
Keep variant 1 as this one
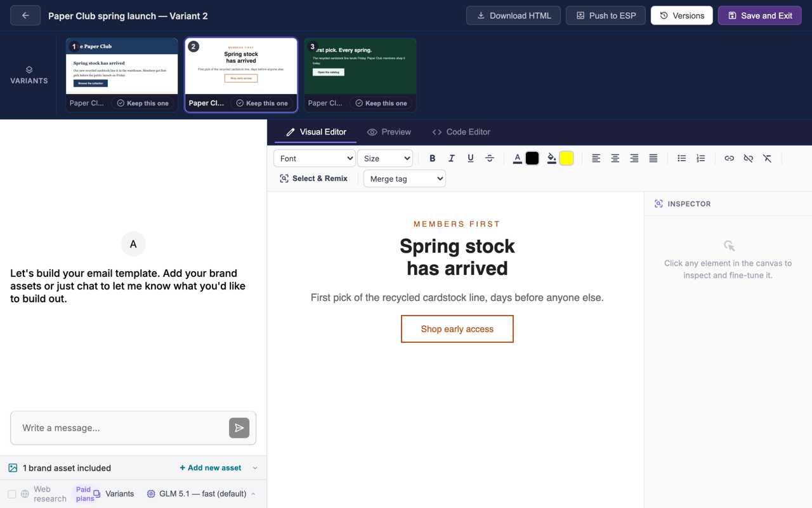coord(143,103)
